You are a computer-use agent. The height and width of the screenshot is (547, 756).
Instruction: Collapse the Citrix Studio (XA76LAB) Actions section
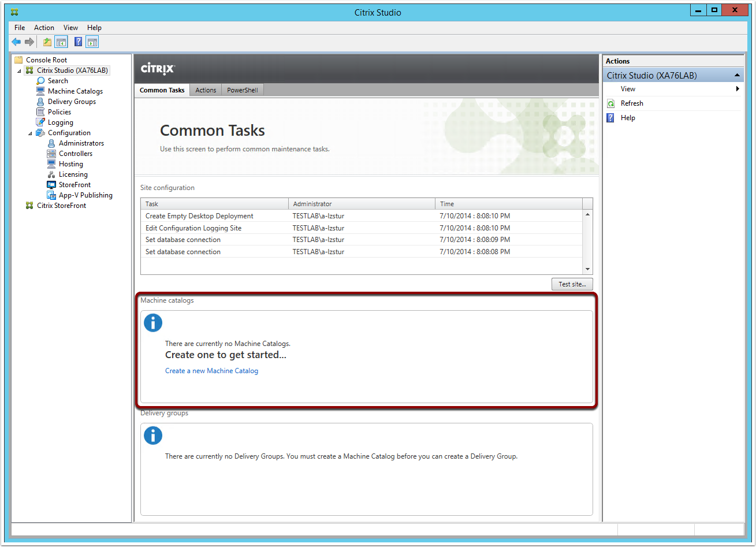point(738,76)
